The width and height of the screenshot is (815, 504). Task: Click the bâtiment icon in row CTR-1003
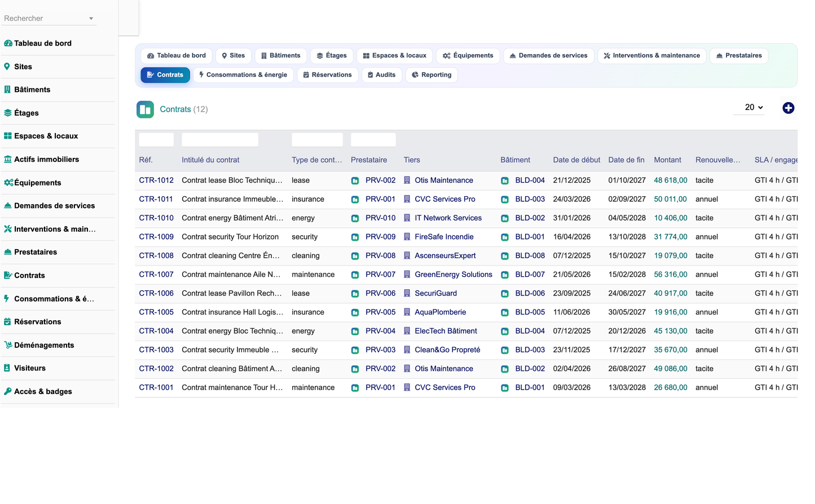pyautogui.click(x=505, y=350)
